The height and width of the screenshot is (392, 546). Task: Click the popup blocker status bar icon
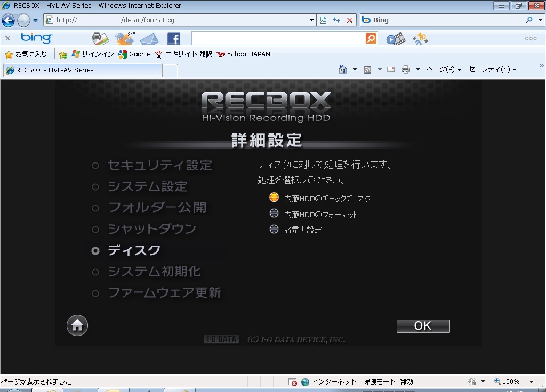tap(293, 382)
